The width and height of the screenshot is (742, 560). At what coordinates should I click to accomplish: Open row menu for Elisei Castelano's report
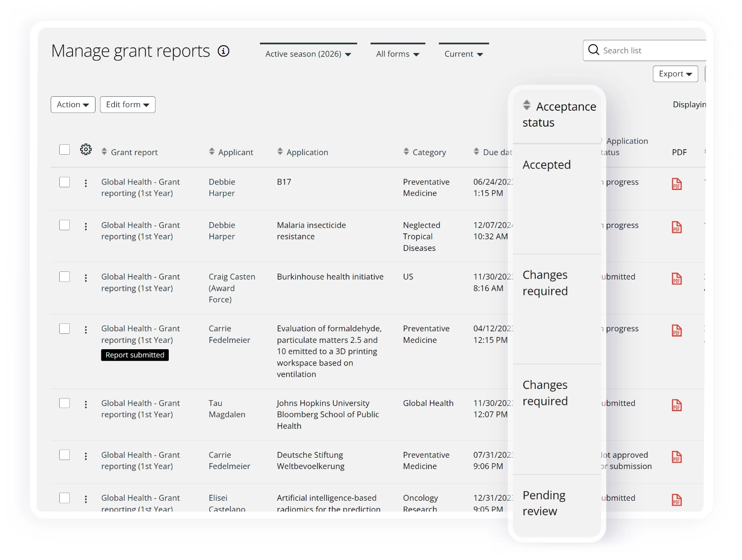[x=86, y=499]
